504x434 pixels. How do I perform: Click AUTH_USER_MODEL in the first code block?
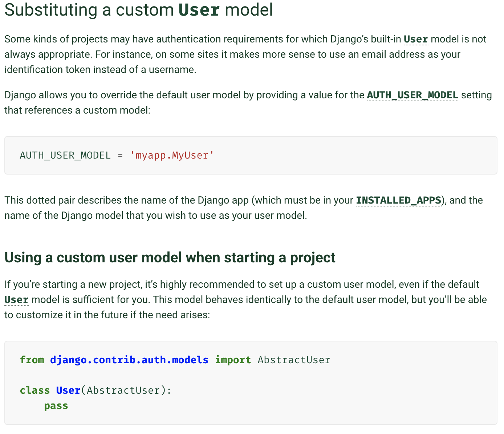tap(65, 155)
